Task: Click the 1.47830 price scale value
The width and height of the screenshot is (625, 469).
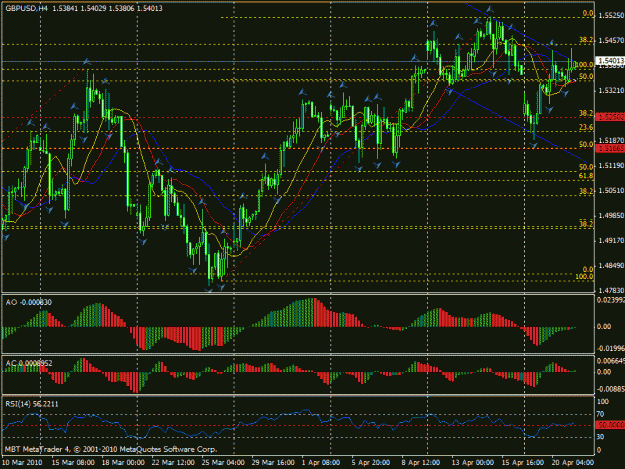Action: (611, 290)
